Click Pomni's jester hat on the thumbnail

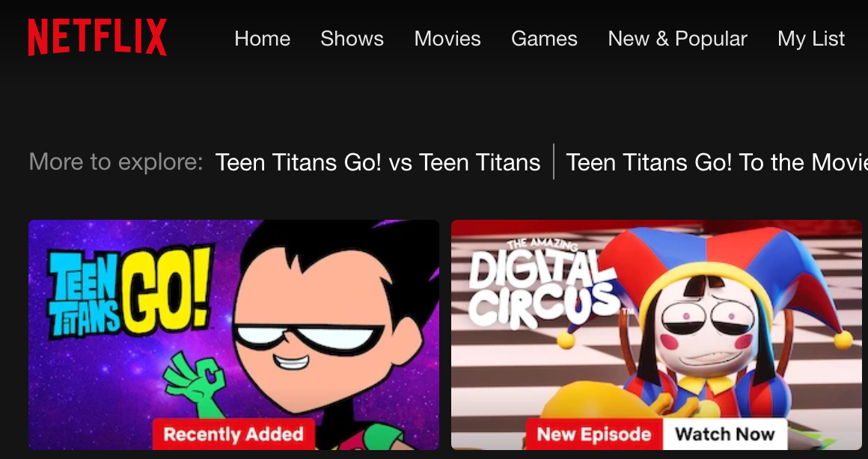(720, 271)
